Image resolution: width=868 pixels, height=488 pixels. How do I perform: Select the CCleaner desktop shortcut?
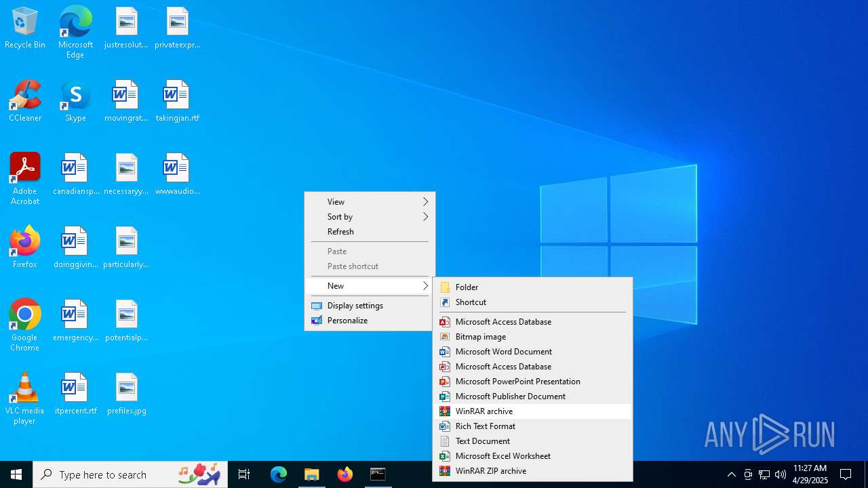tap(25, 102)
